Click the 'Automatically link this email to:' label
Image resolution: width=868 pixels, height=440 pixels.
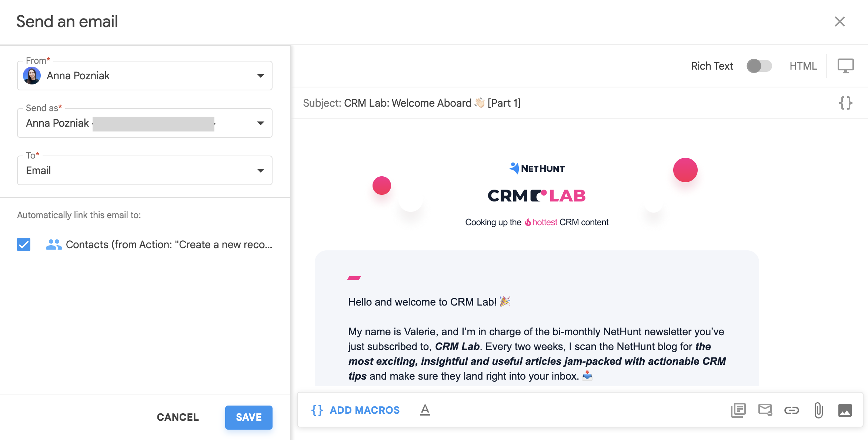point(79,215)
